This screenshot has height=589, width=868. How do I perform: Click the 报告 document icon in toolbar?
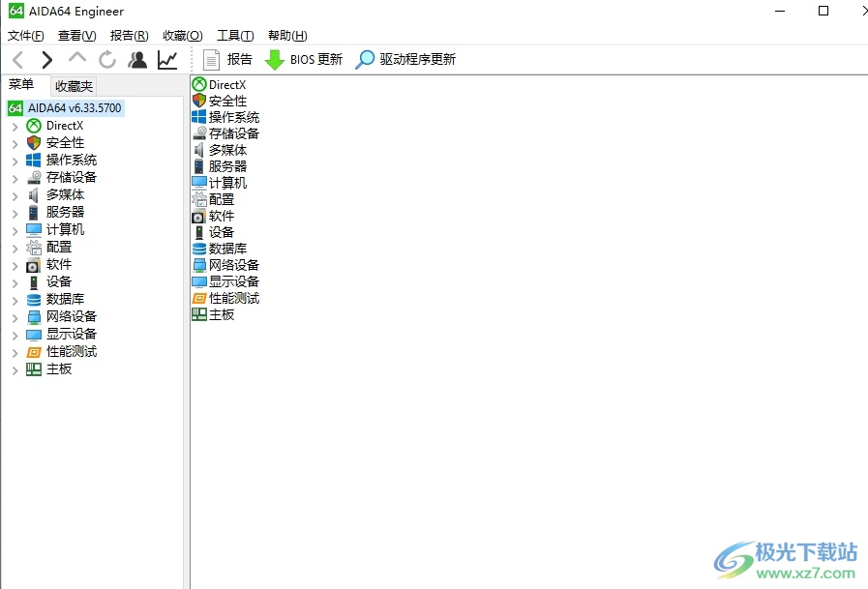(x=211, y=60)
